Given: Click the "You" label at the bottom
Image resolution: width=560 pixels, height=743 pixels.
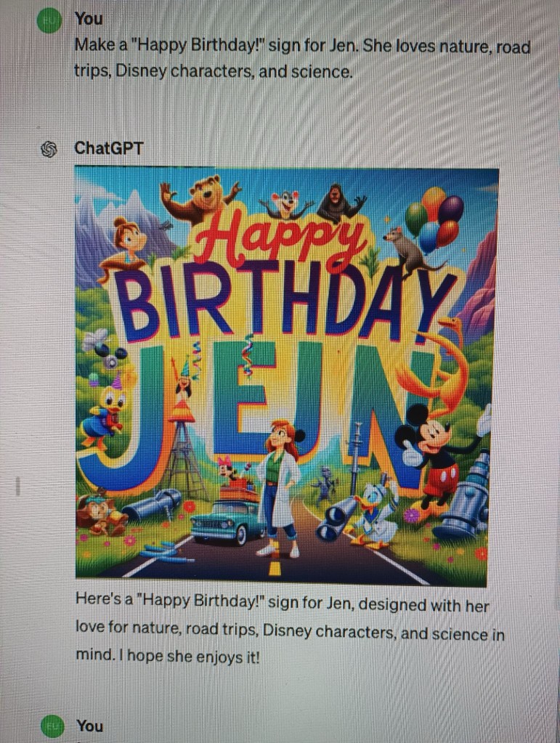Looking at the screenshot, I should pos(89,726).
